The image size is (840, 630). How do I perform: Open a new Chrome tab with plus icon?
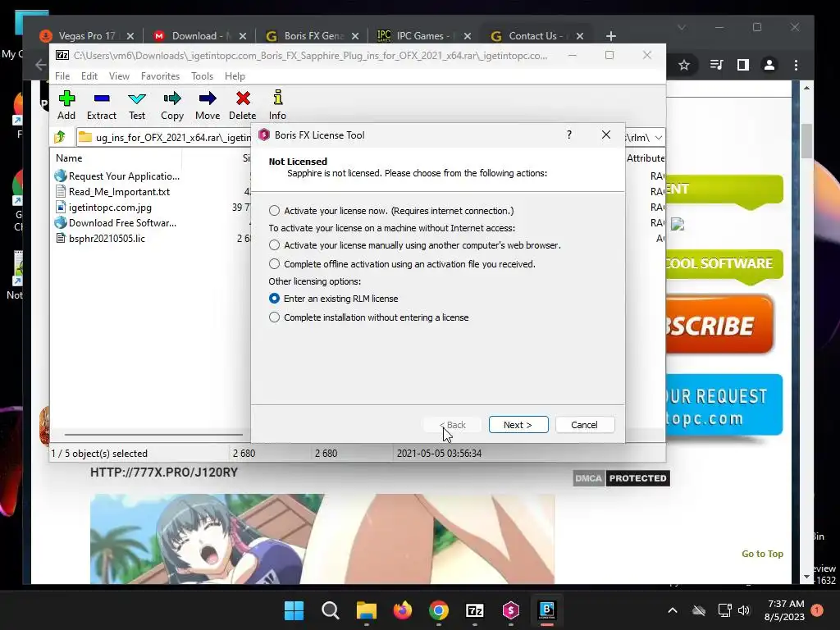[610, 36]
